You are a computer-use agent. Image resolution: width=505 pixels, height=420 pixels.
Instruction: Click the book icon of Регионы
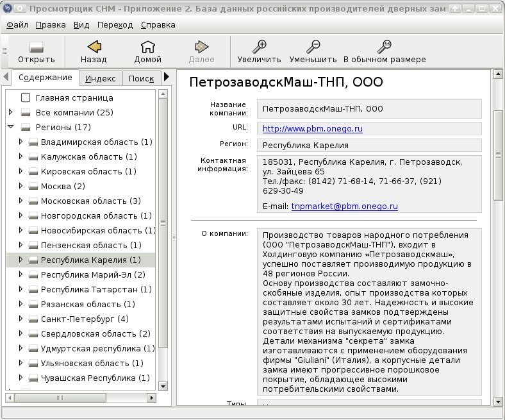(x=26, y=128)
